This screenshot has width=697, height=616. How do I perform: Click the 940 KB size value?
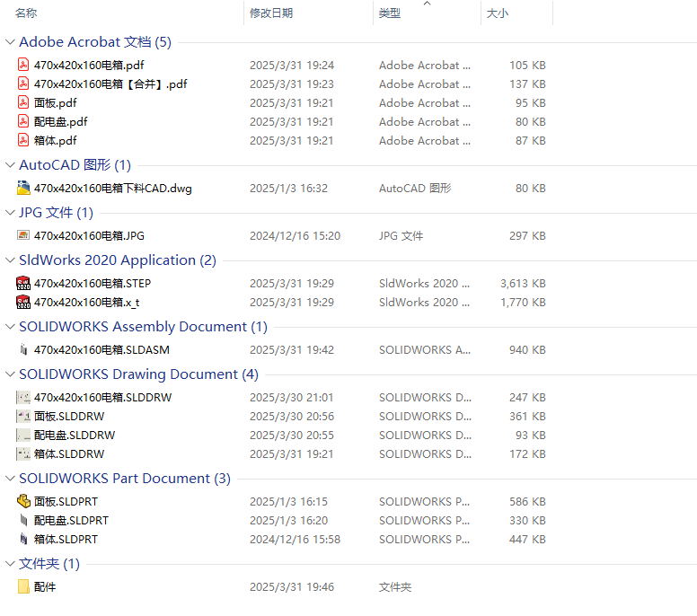pyautogui.click(x=527, y=350)
